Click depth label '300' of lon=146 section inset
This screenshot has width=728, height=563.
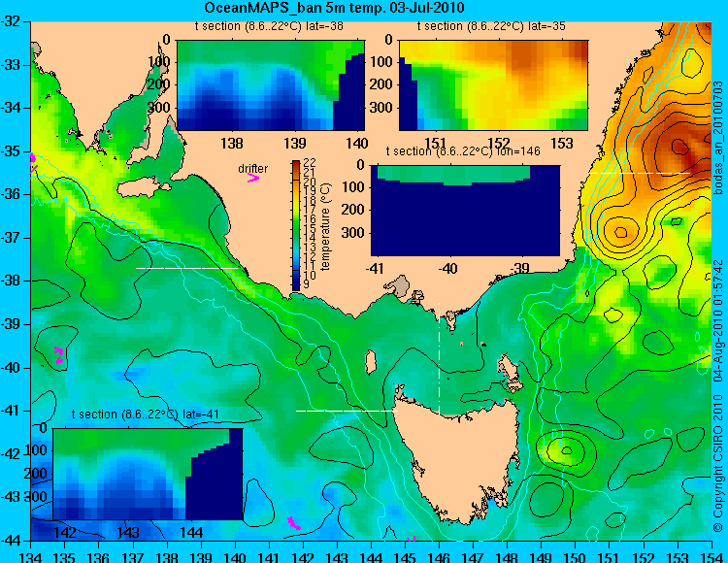coord(353,233)
